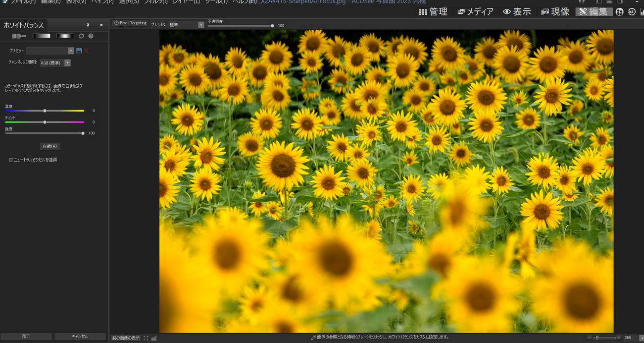Click the eyedropper icon in status bar
The height and width of the screenshot is (343, 644).
[313, 338]
